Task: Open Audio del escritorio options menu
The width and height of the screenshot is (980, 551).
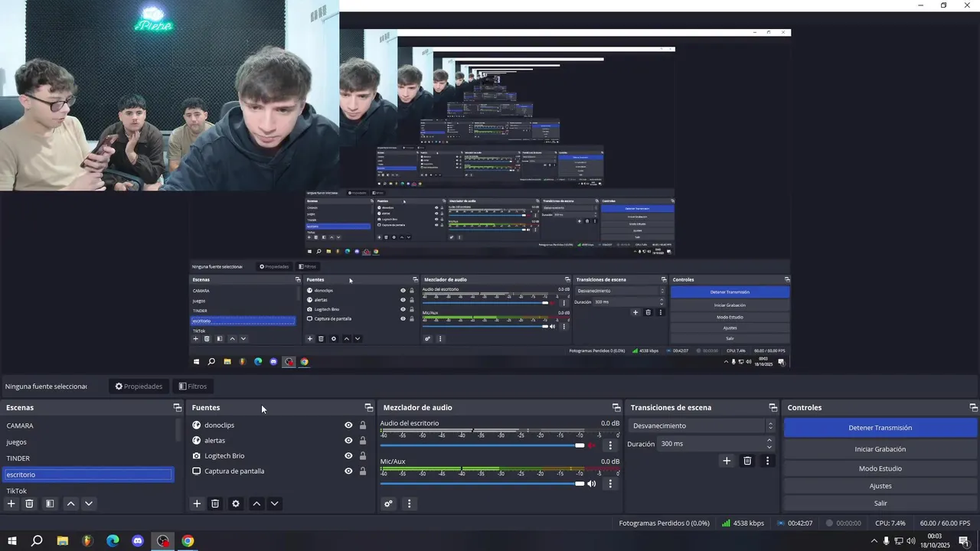Action: [610, 445]
